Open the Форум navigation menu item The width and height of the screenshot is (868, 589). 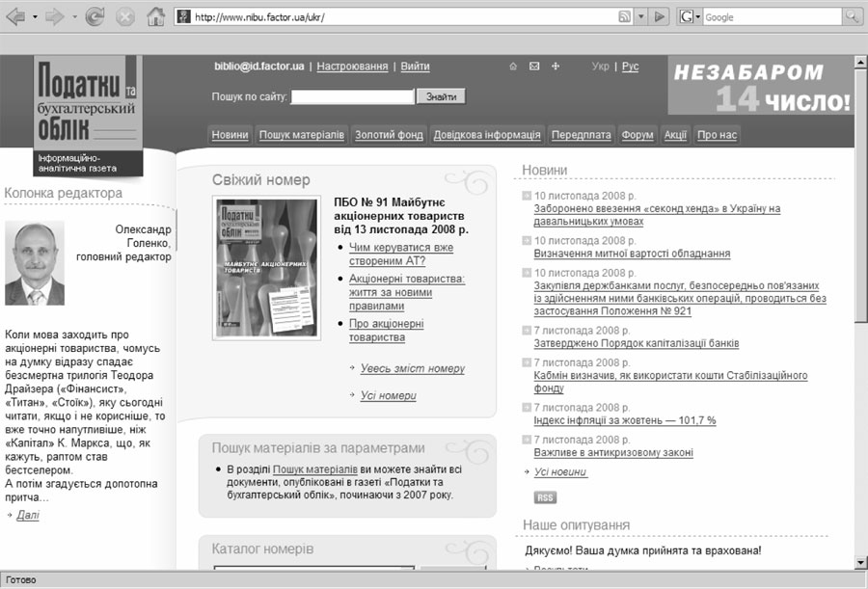pos(637,135)
